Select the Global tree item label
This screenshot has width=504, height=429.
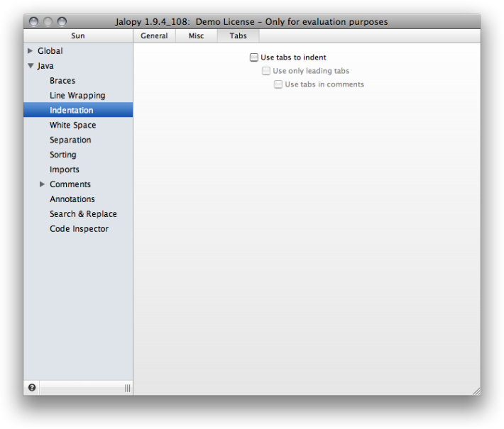50,51
